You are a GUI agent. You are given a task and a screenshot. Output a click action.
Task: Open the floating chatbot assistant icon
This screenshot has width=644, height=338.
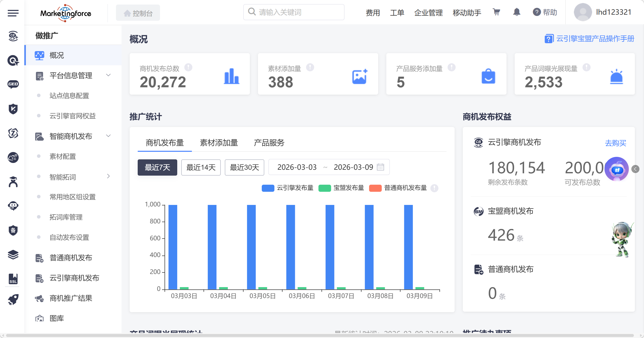pos(616,169)
